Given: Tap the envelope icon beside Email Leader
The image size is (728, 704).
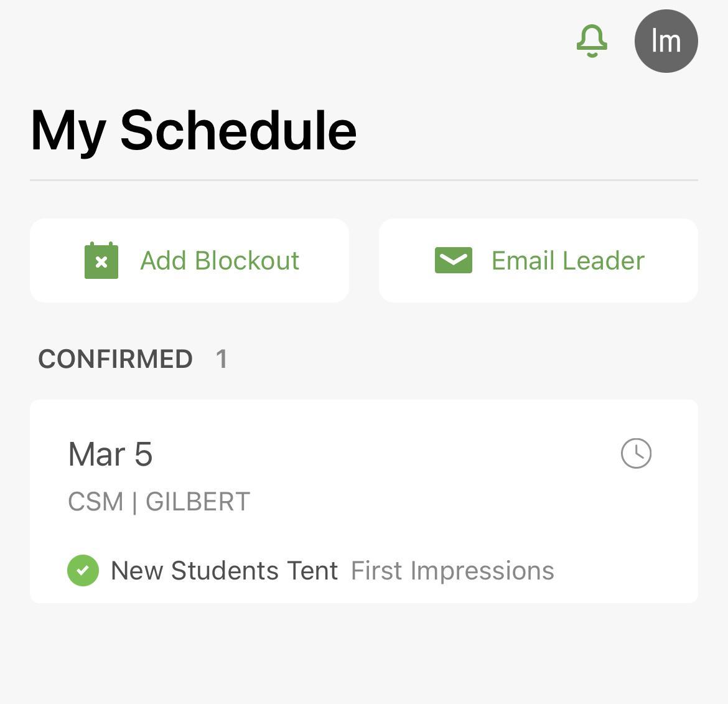Looking at the screenshot, I should click(x=453, y=260).
